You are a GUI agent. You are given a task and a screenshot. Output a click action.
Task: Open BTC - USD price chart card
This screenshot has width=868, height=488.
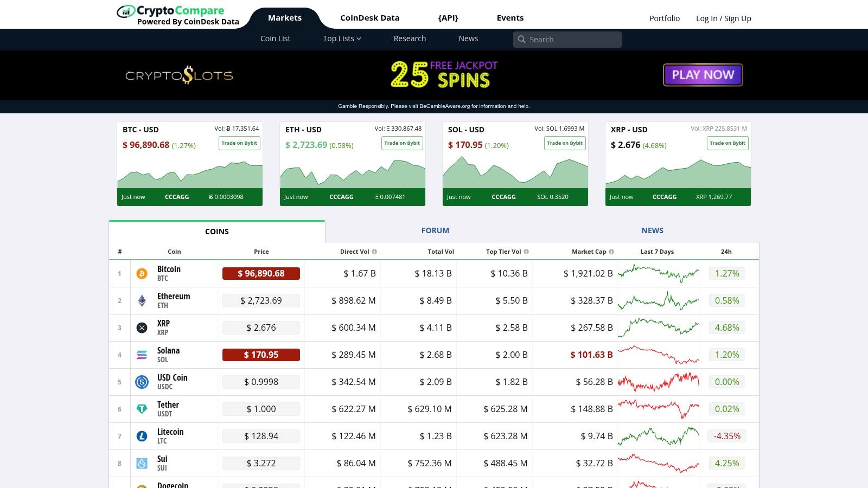click(x=190, y=164)
